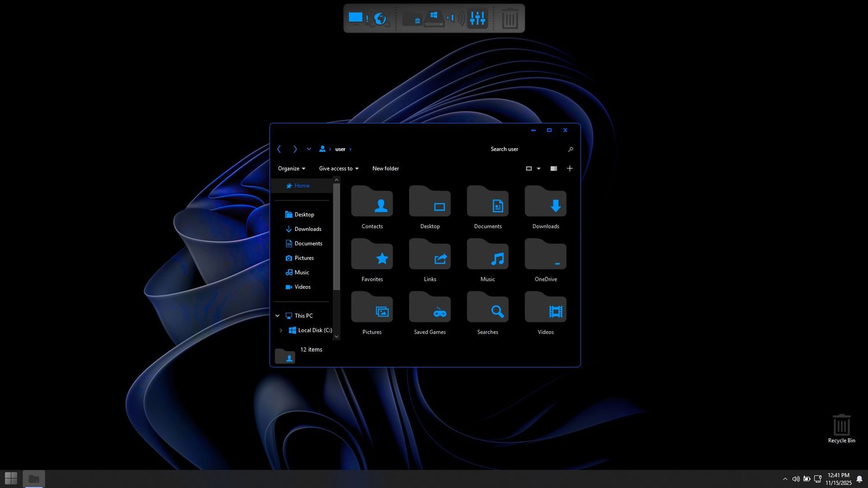Select Pictures in the sidebar
The height and width of the screenshot is (488, 868).
tap(304, 258)
